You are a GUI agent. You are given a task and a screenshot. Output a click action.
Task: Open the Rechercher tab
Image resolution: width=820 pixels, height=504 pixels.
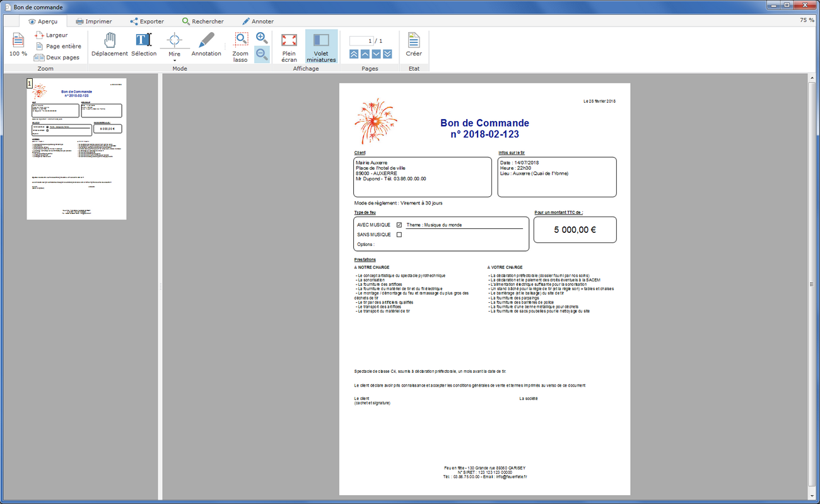coord(202,21)
